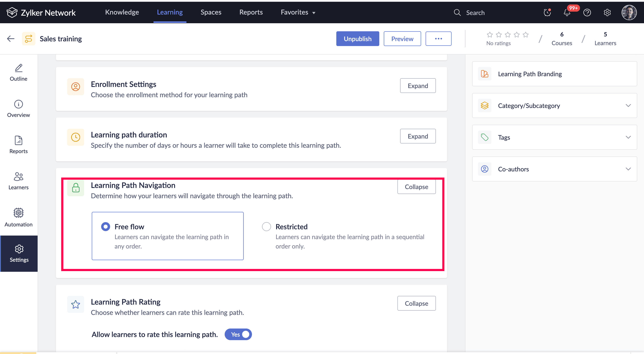This screenshot has width=644, height=354.
Task: Expand Enrollment Settings section
Action: [418, 86]
